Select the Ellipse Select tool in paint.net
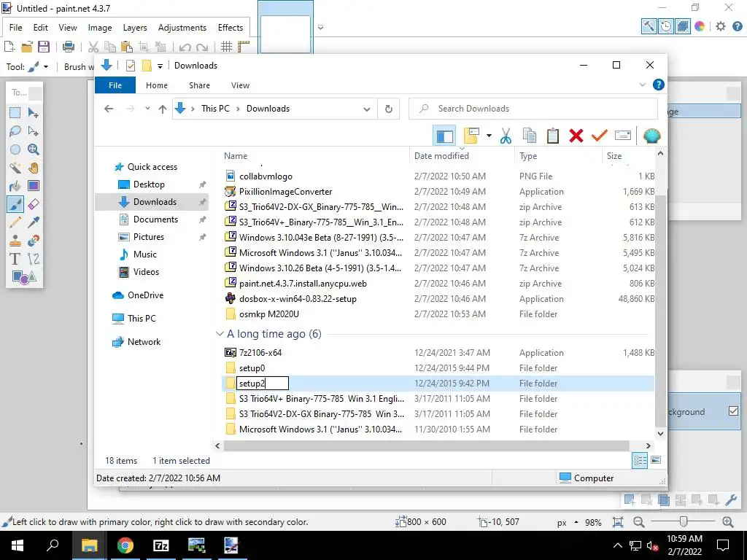This screenshot has height=560, width=747. coord(15,149)
